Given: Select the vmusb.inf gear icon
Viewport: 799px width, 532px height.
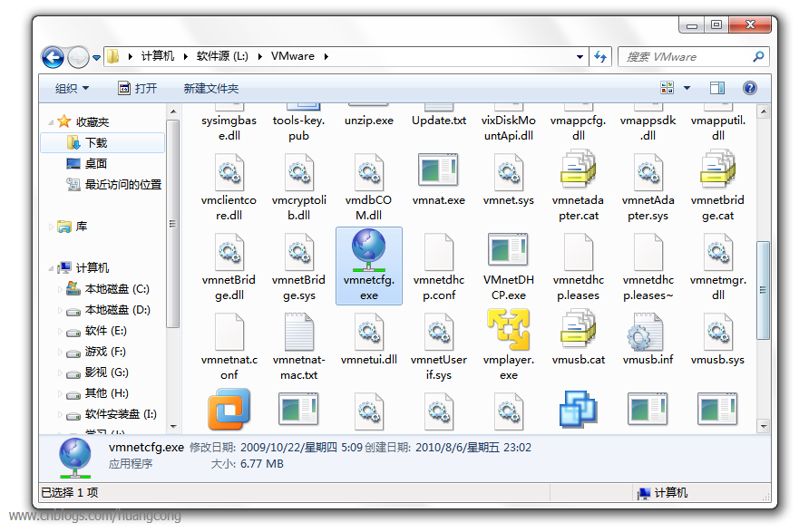Looking at the screenshot, I should coord(645,332).
